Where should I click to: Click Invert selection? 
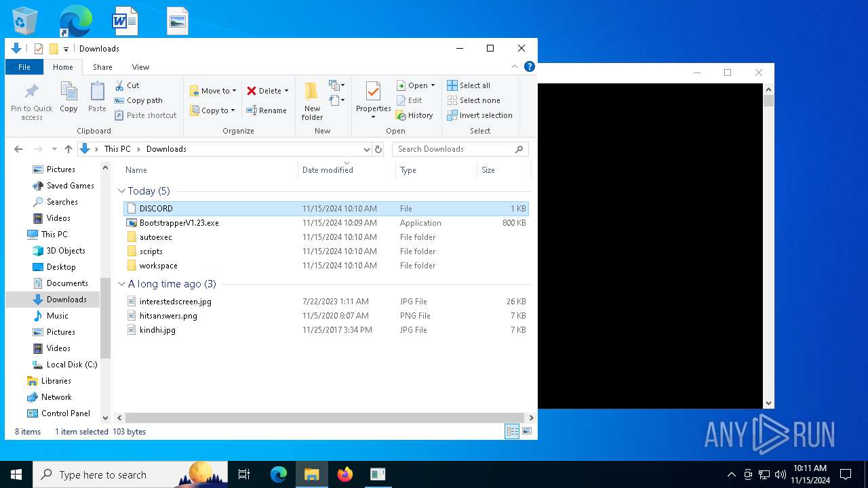[x=479, y=115]
